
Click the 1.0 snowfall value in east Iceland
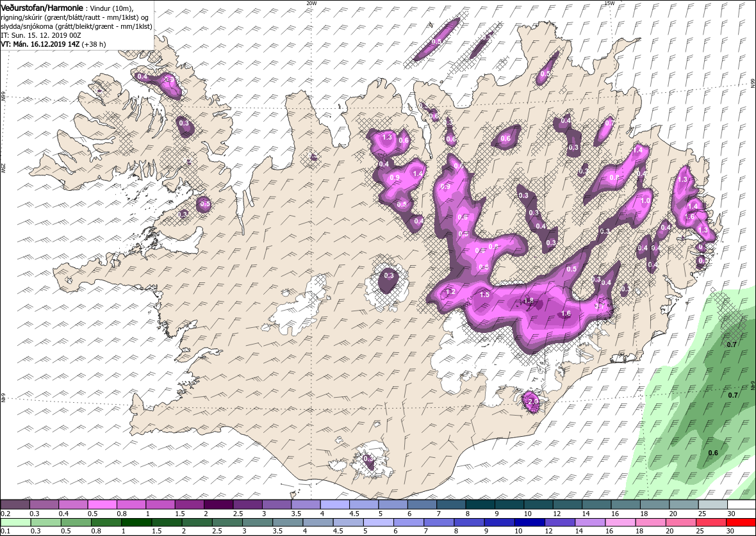click(646, 200)
